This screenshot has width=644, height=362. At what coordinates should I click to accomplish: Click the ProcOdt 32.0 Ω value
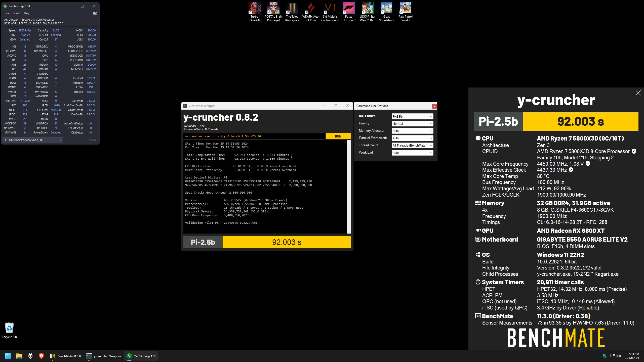coord(91,78)
